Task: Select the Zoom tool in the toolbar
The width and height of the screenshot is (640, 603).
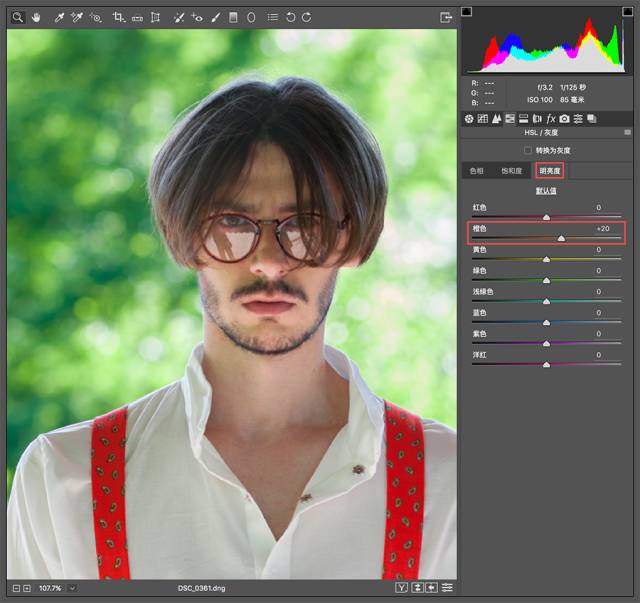Action: pyautogui.click(x=17, y=17)
